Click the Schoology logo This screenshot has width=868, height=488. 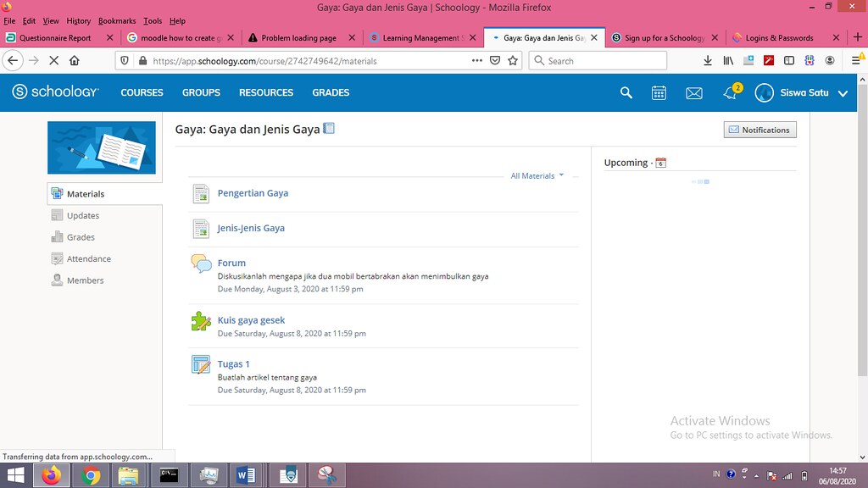[x=55, y=91]
